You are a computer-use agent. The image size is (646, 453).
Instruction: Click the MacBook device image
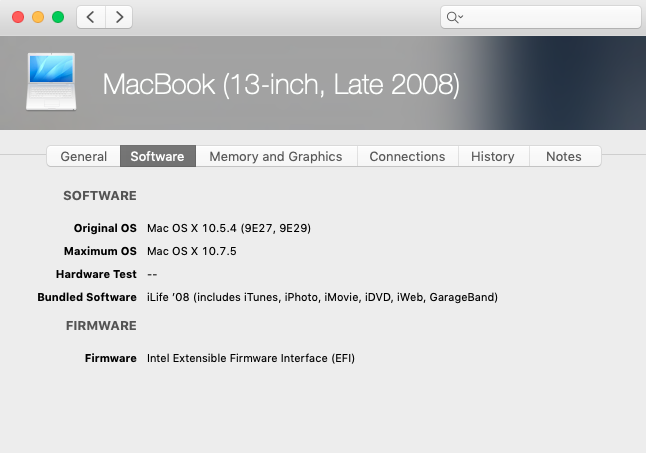click(50, 82)
